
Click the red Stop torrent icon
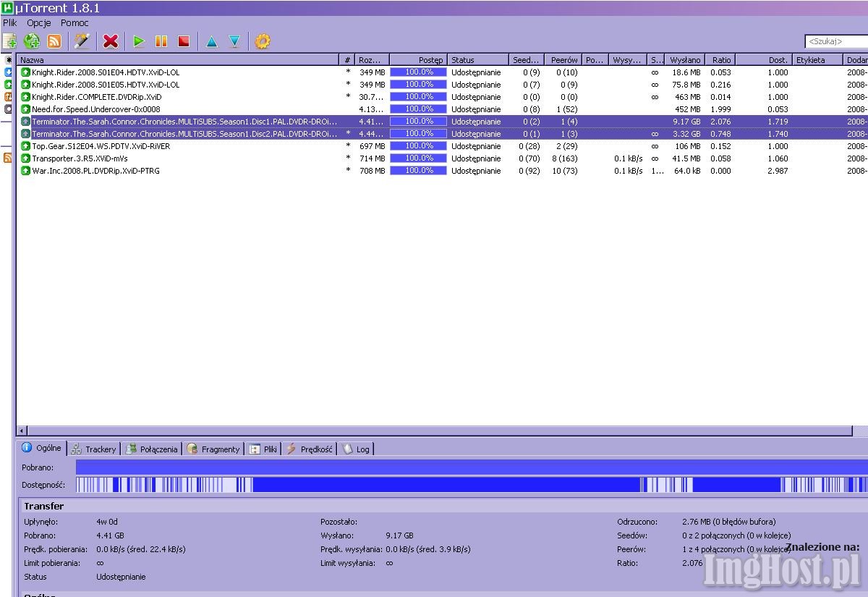point(184,42)
